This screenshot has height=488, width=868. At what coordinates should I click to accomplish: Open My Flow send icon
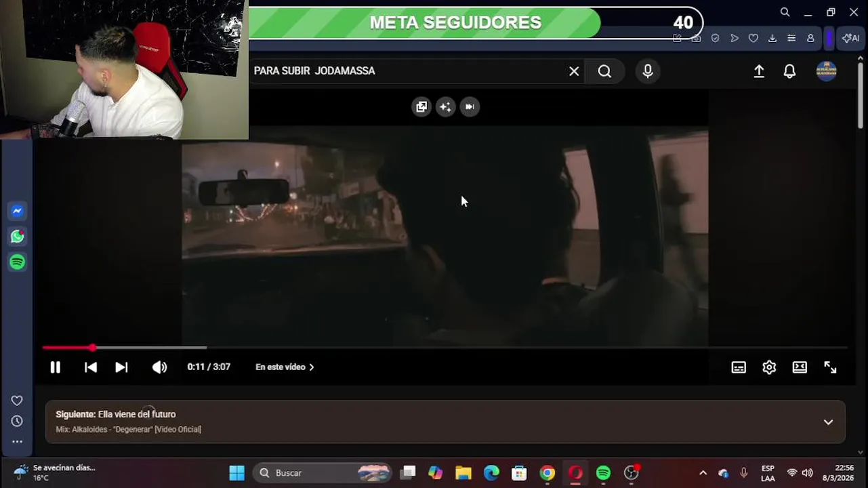(x=734, y=39)
